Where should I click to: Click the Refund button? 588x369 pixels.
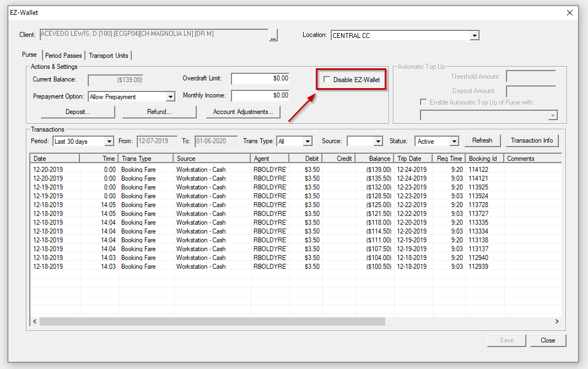click(x=159, y=112)
